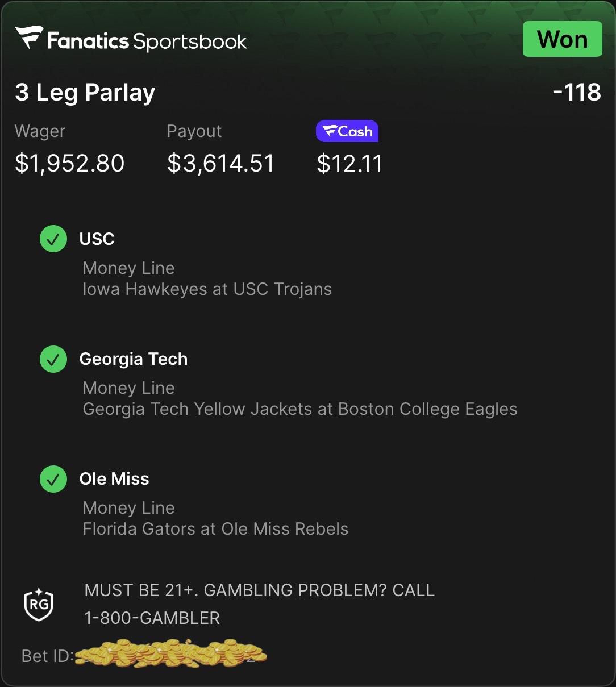616x687 pixels.
Task: Click Georgia Tech at Boston College matchup text
Action: coord(300,409)
